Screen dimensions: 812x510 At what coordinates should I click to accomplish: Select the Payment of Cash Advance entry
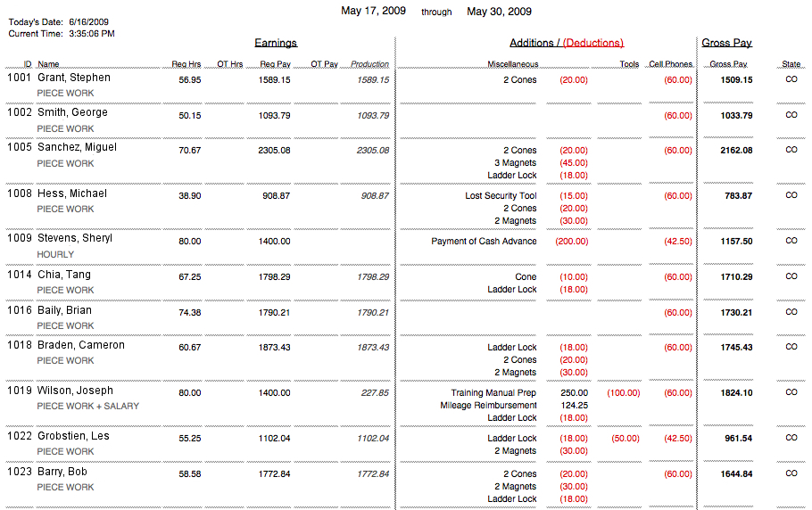[484, 242]
